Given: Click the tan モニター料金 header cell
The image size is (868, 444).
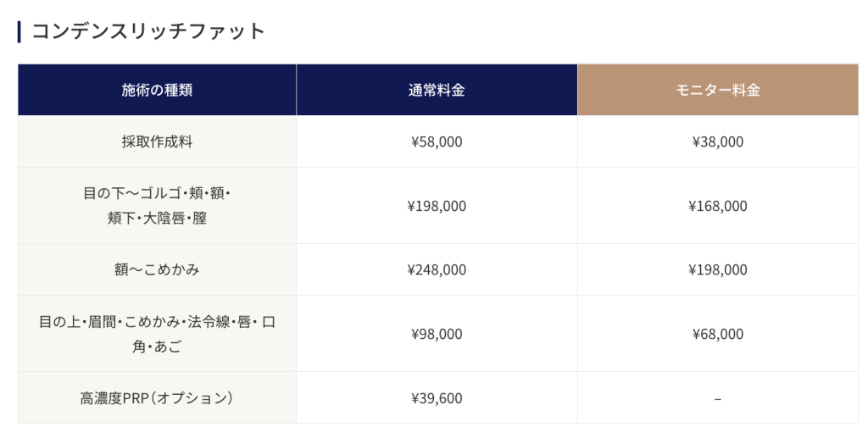Looking at the screenshot, I should coord(718,90).
